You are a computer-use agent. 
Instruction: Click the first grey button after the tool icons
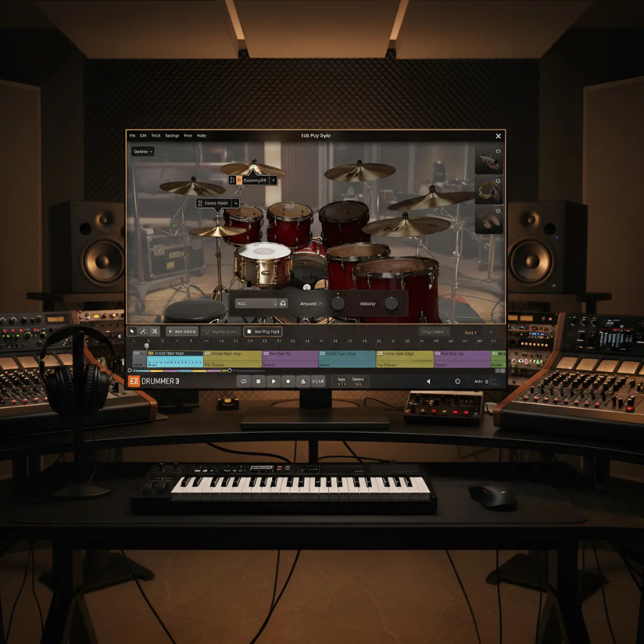pos(182,331)
